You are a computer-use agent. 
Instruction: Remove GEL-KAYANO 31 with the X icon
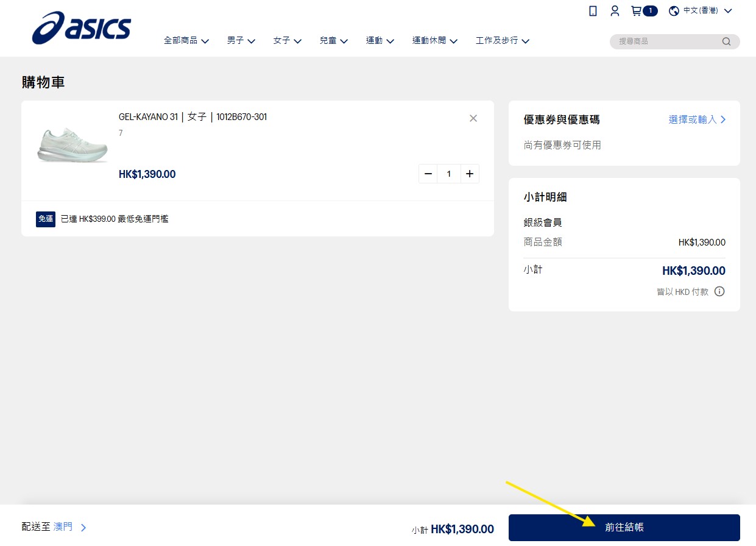coord(473,118)
